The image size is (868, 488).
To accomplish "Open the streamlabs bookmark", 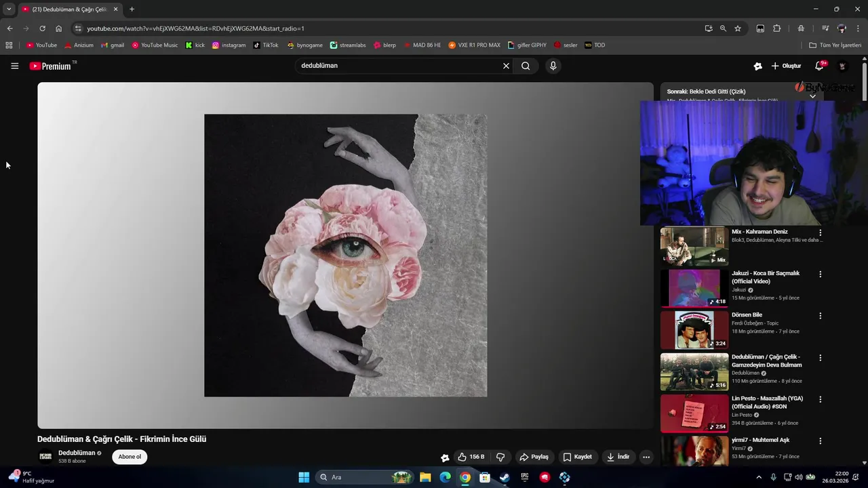I will [x=348, y=45].
